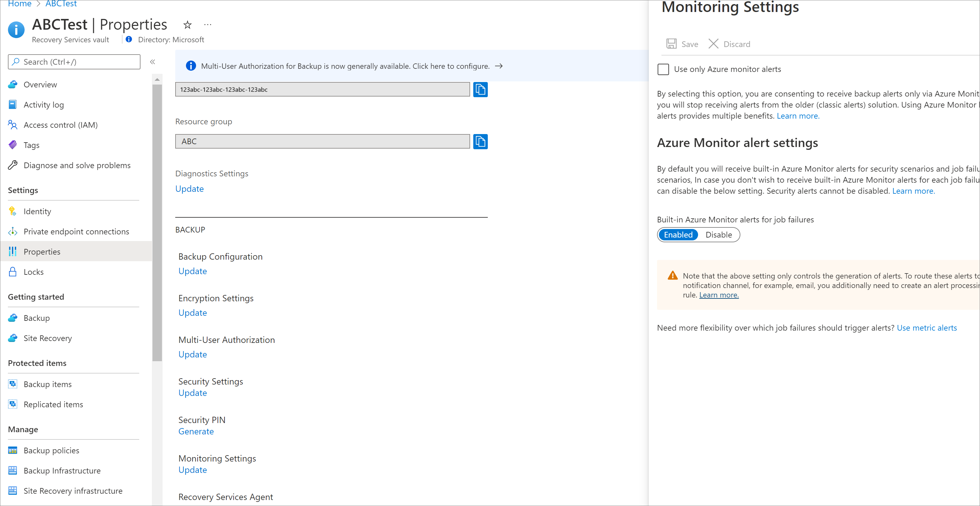This screenshot has height=506, width=980.
Task: Click the vault ID copy icon
Action: coord(480,89)
